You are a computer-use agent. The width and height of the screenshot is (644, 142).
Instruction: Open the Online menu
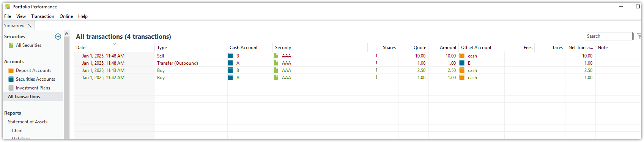(66, 16)
